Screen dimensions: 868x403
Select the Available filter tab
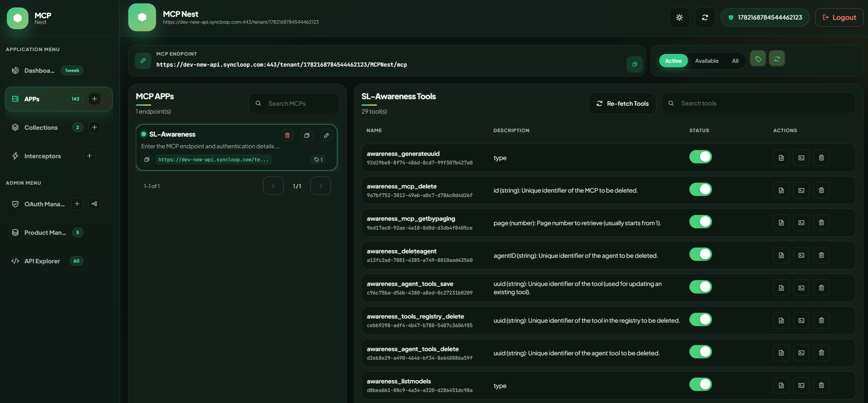point(706,61)
